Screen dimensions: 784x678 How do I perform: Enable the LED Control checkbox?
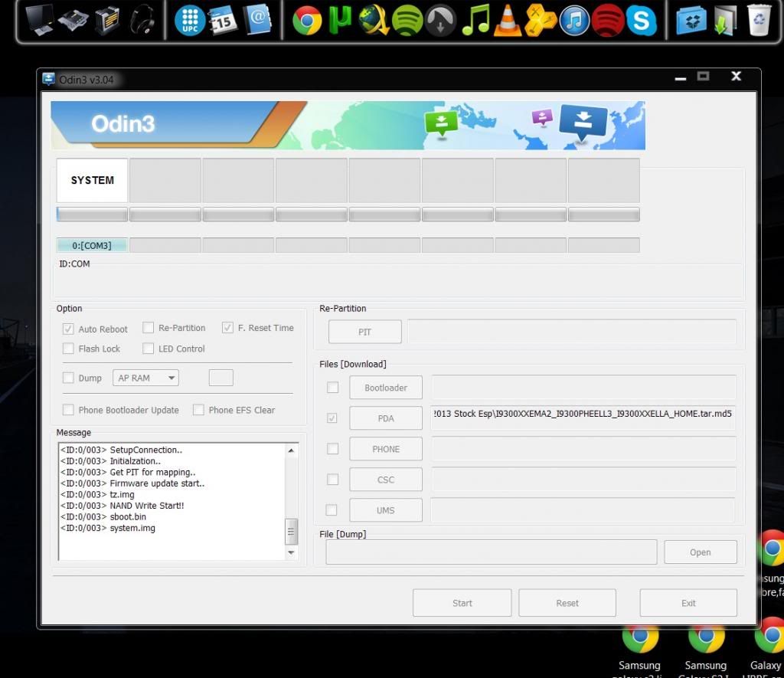coord(149,349)
